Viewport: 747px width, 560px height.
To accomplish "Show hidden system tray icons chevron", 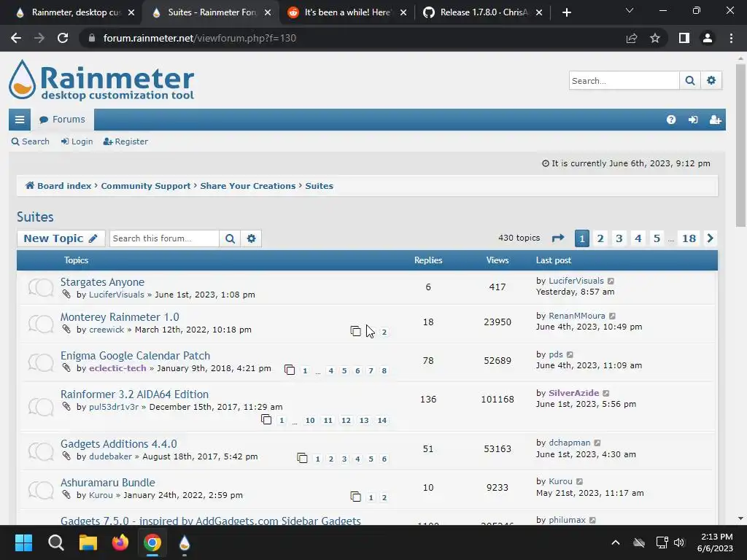I will point(616,542).
